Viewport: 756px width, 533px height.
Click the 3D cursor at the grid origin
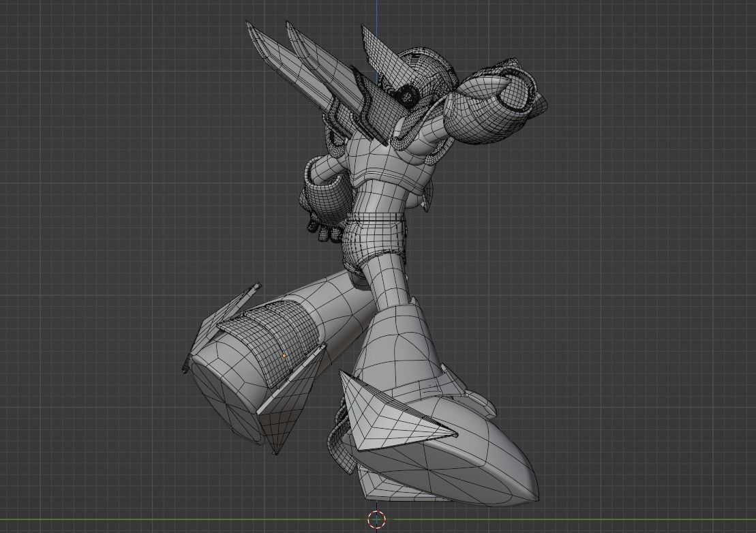tap(377, 519)
